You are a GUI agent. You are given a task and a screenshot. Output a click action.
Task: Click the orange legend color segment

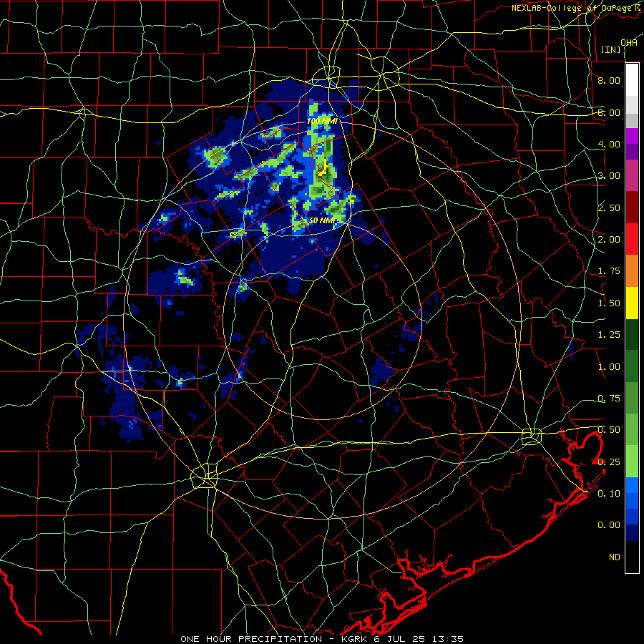(632, 270)
